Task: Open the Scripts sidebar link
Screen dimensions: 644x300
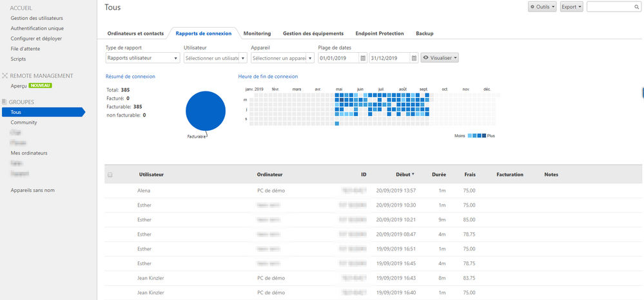Action: [x=18, y=59]
